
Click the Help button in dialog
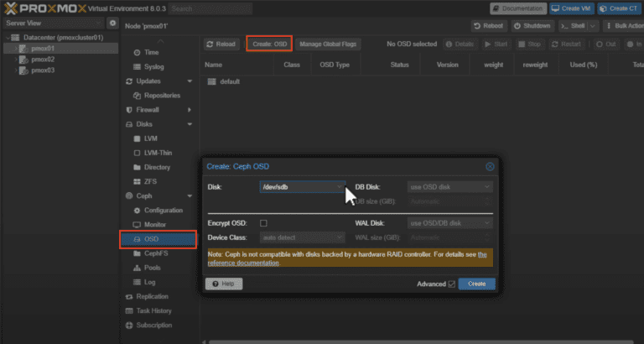[224, 284]
